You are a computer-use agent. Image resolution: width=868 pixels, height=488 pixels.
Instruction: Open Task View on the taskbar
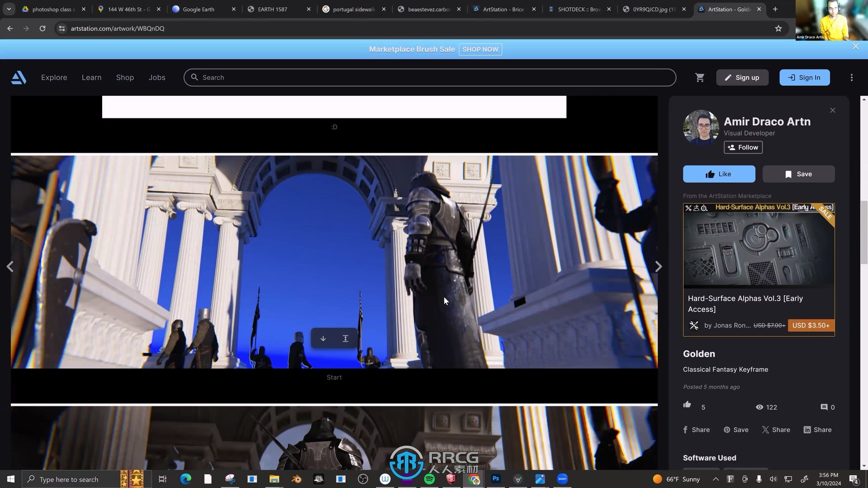[163, 479]
